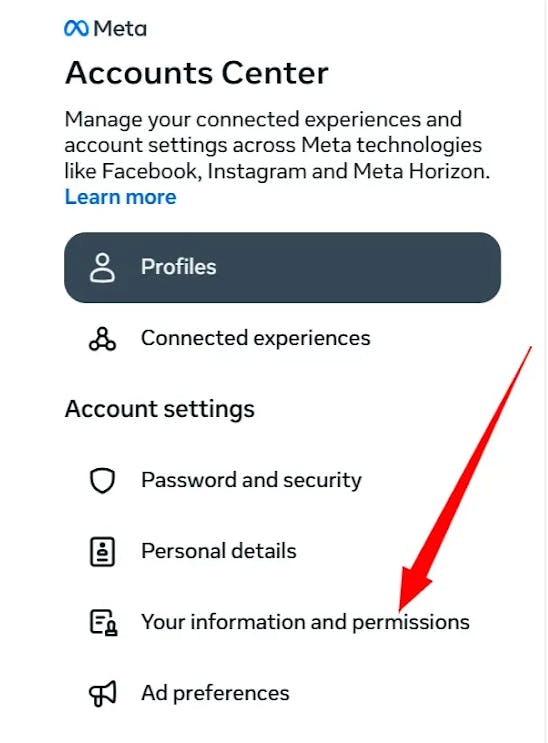The image size is (548, 743).
Task: Click the Meta wordmark text
Action: click(x=120, y=29)
